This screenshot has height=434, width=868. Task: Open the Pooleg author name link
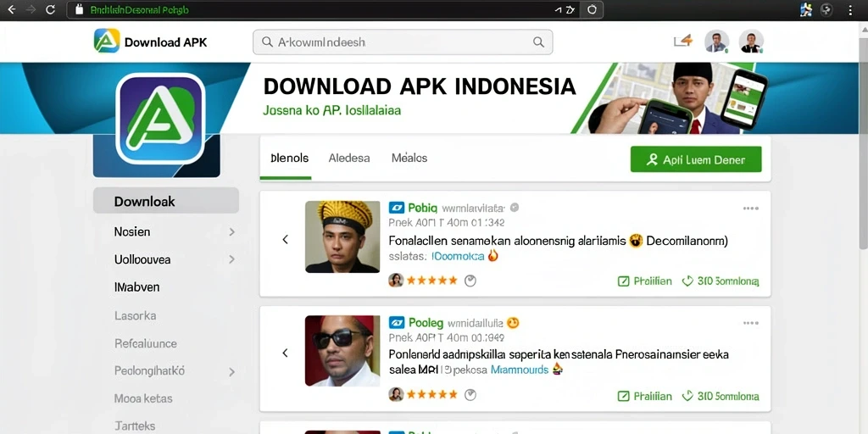(x=426, y=322)
